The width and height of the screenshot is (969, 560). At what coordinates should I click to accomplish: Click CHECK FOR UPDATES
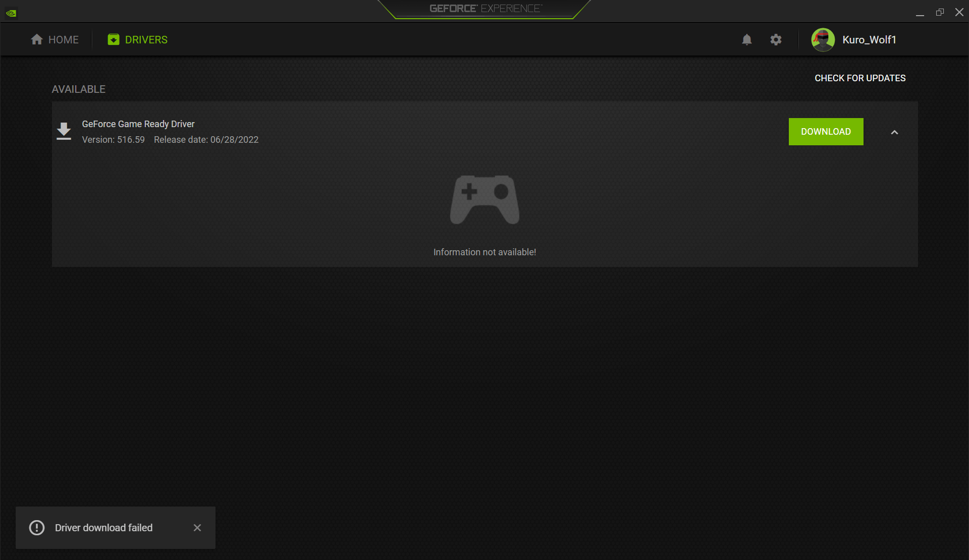coord(860,78)
